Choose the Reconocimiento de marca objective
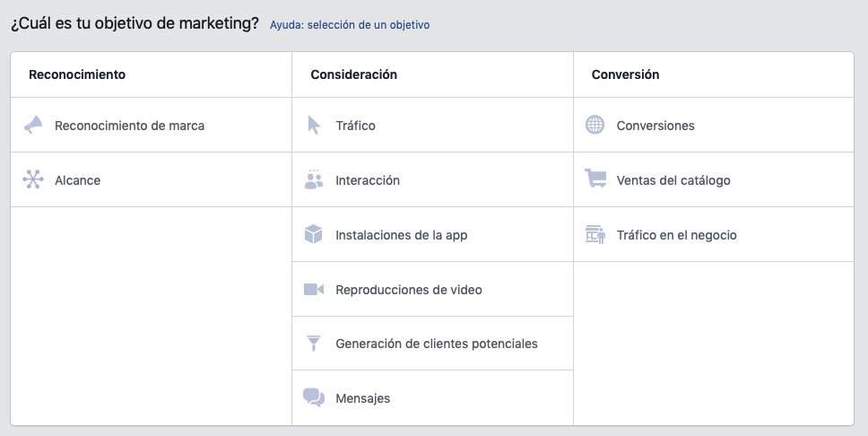Screen dimensions: 868x436 point(152,126)
